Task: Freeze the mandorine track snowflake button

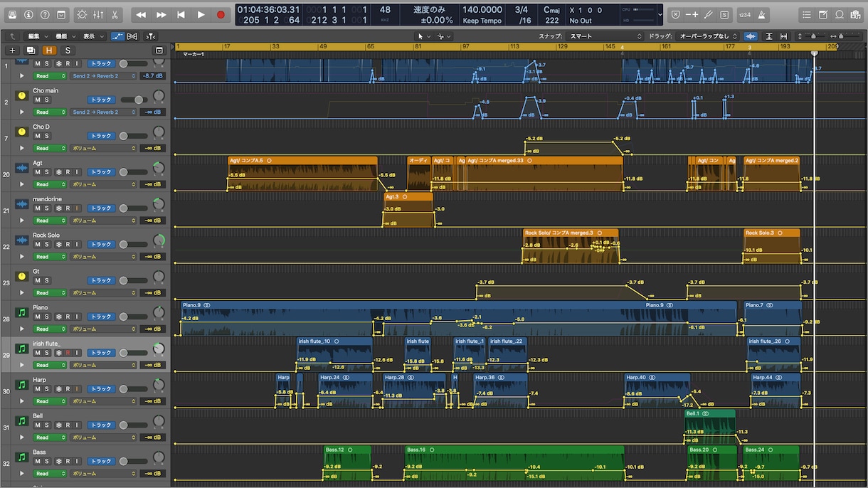Action: pos(58,208)
